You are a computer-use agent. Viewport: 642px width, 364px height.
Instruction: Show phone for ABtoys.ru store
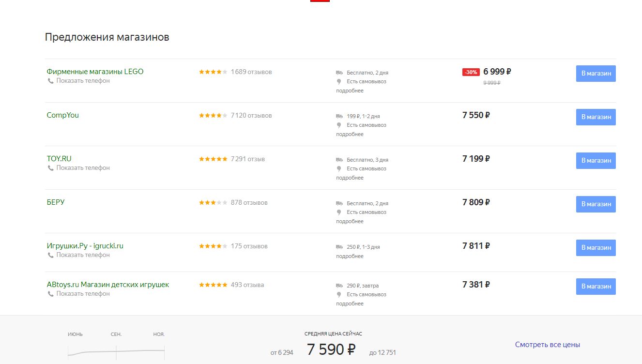[83, 293]
